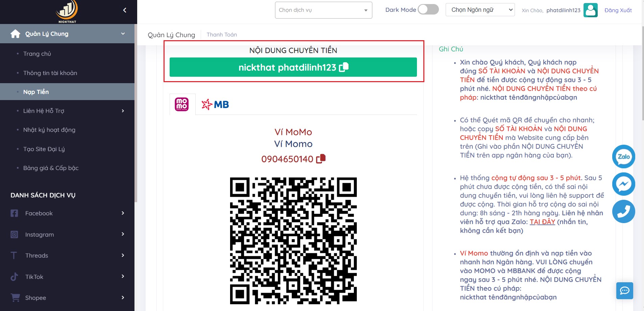Copy MoMo number 0904650140 icon
The width and height of the screenshot is (644, 311).
click(321, 159)
